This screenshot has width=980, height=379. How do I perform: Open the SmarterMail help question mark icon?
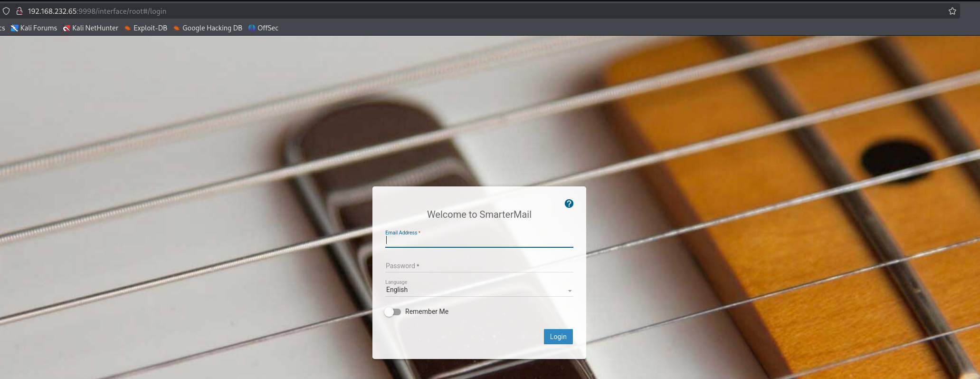(569, 204)
